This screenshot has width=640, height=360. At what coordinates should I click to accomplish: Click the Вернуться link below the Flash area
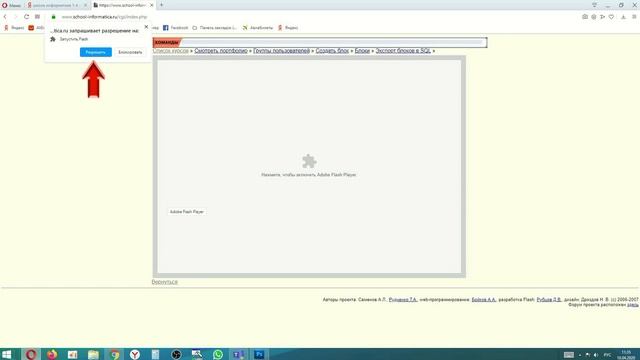pyautogui.click(x=164, y=282)
